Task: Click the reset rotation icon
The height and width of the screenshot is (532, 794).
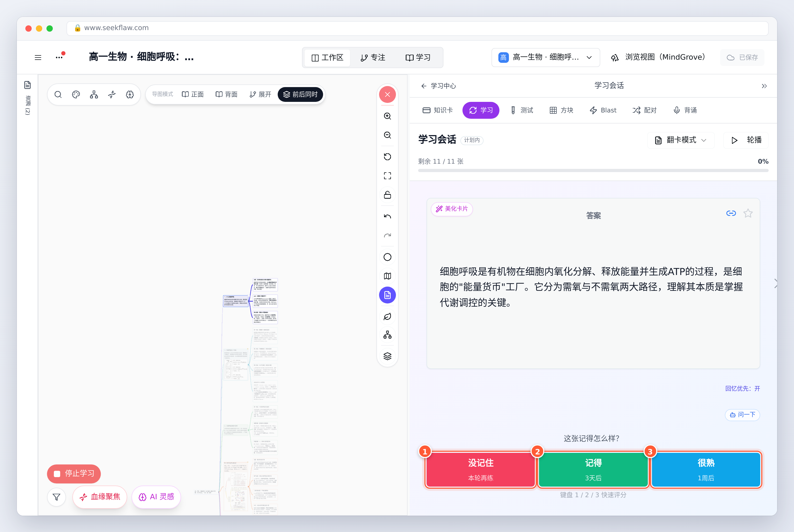Action: point(387,156)
